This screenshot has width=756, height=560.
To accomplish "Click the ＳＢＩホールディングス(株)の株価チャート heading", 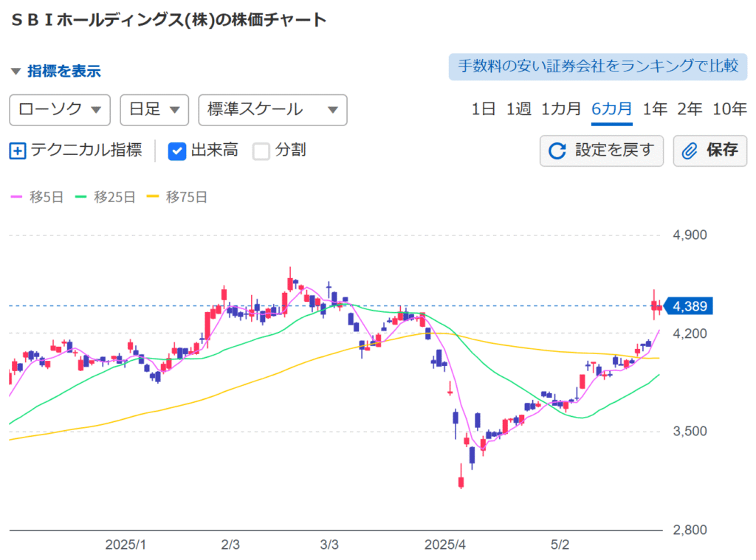I will point(169,20).
